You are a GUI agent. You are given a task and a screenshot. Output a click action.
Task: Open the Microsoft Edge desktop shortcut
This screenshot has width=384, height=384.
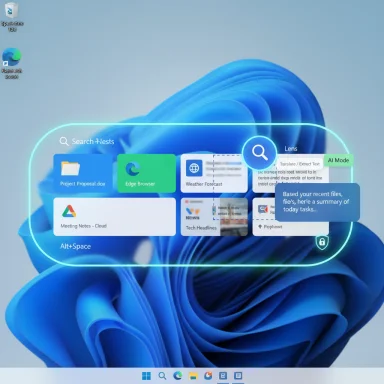click(12, 63)
